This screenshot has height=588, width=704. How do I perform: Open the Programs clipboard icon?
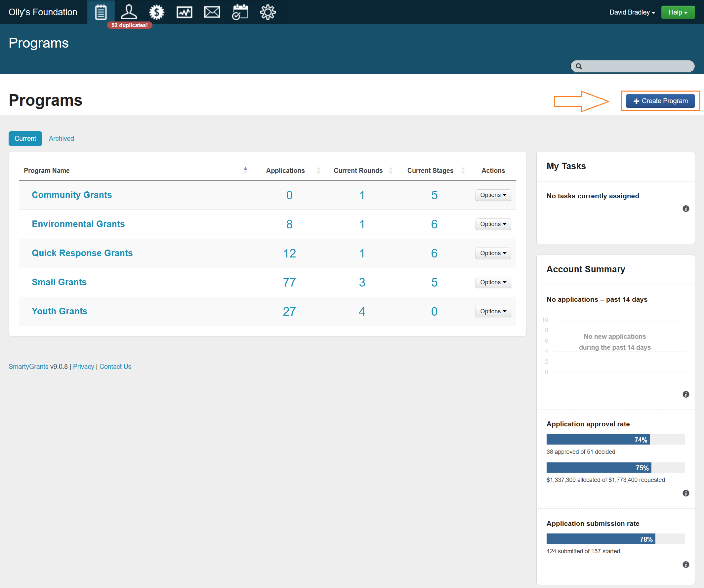coord(101,13)
